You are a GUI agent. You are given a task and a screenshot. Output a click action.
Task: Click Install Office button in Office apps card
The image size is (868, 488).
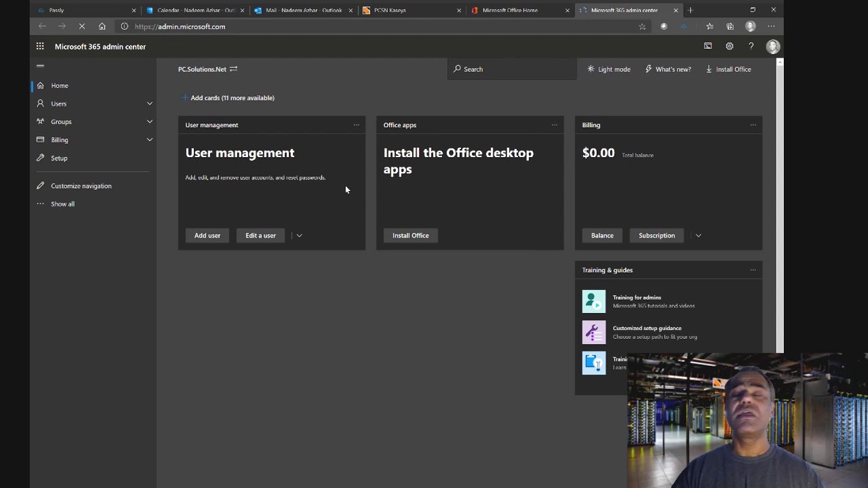click(411, 236)
